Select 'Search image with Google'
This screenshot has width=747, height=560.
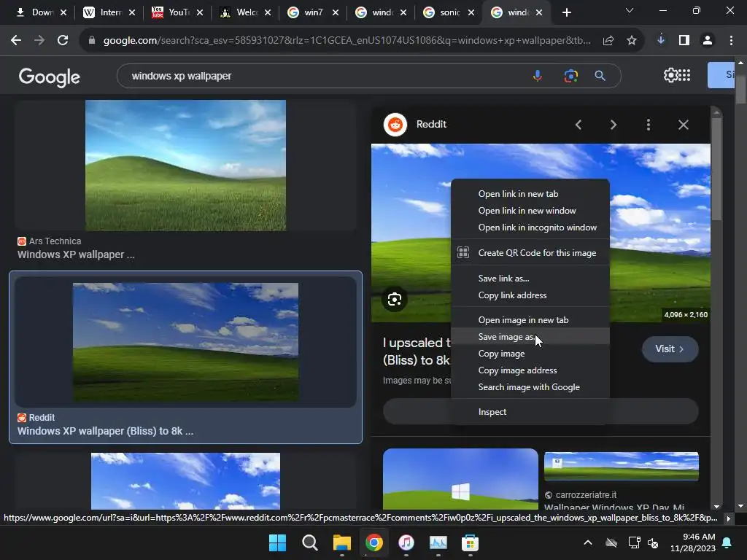click(x=530, y=387)
